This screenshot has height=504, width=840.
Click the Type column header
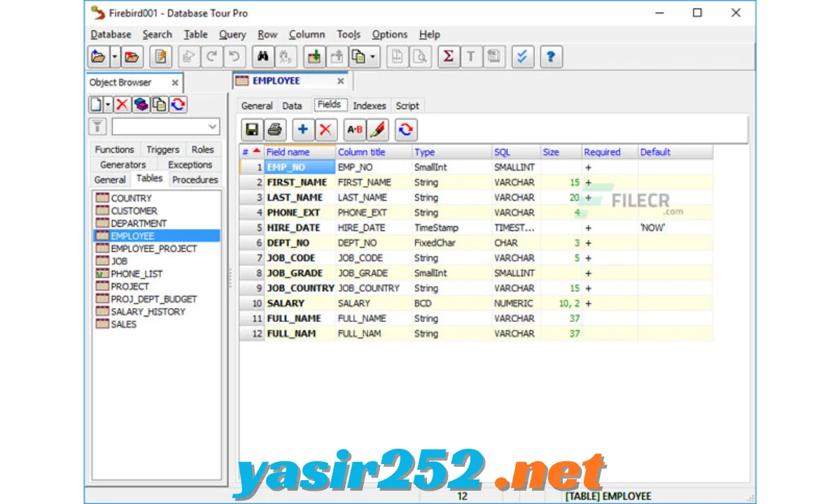click(452, 152)
